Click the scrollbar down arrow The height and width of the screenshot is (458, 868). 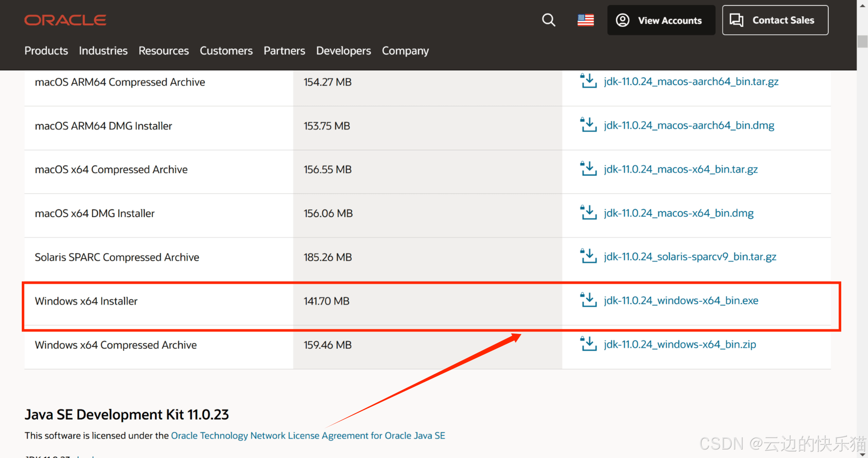(862, 454)
